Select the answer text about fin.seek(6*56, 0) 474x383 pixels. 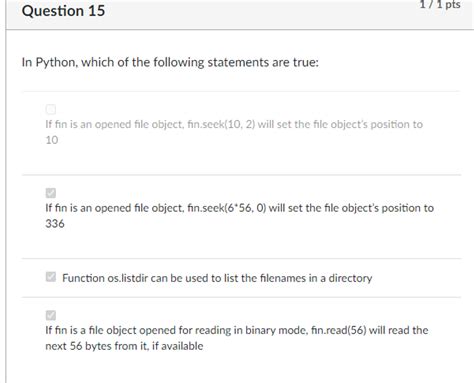(239, 216)
